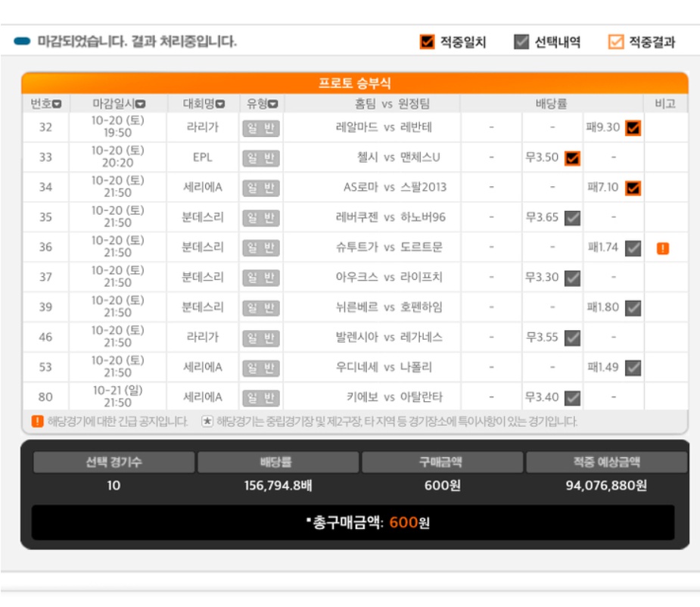Toggle the 무3.65 checkbox for 레버쿠젠 match
Image resolution: width=700 pixels, height=607 pixels.
572,217
